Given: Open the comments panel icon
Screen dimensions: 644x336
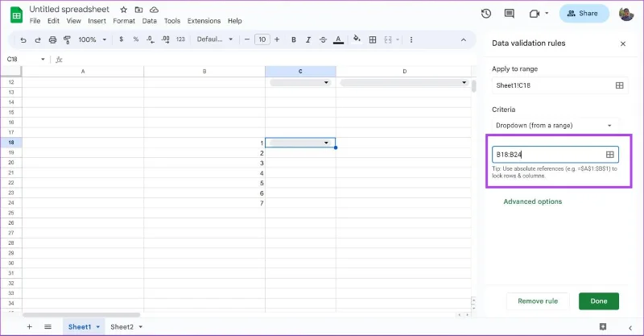Looking at the screenshot, I should 510,14.
